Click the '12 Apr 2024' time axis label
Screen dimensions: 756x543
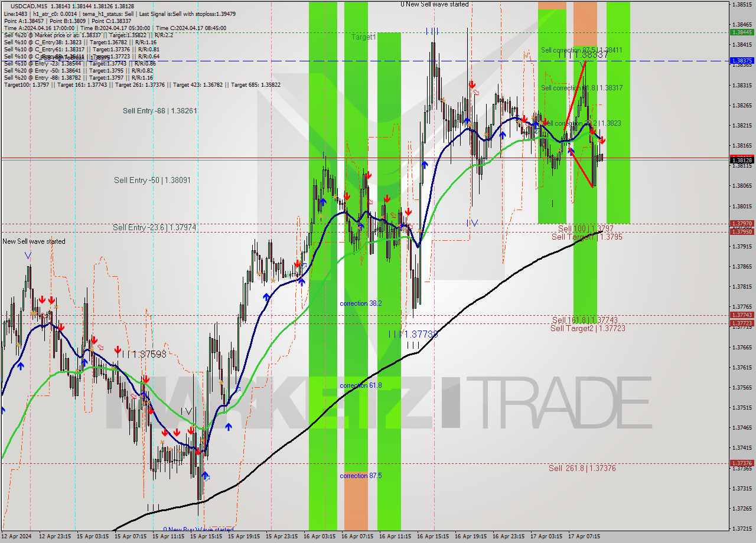point(17,537)
